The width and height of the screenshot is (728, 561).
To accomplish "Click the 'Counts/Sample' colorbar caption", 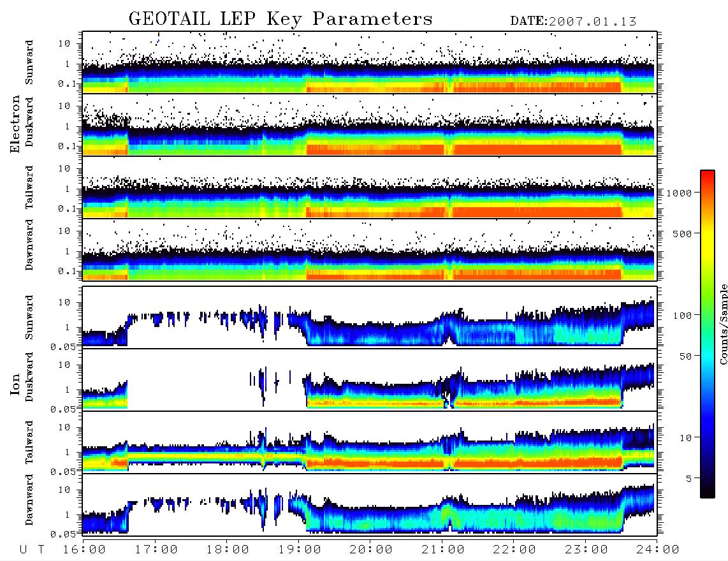I will pyautogui.click(x=724, y=324).
